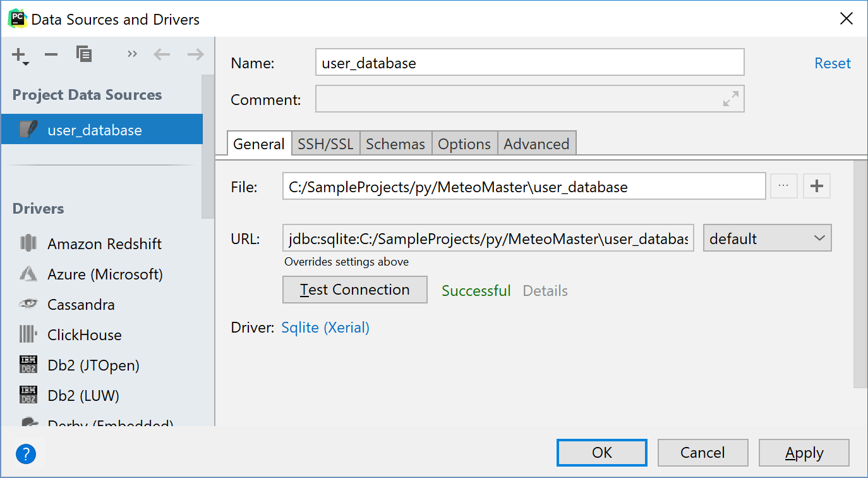The width and height of the screenshot is (868, 478).
Task: Select the Amazon Redshift driver
Action: tap(104, 243)
